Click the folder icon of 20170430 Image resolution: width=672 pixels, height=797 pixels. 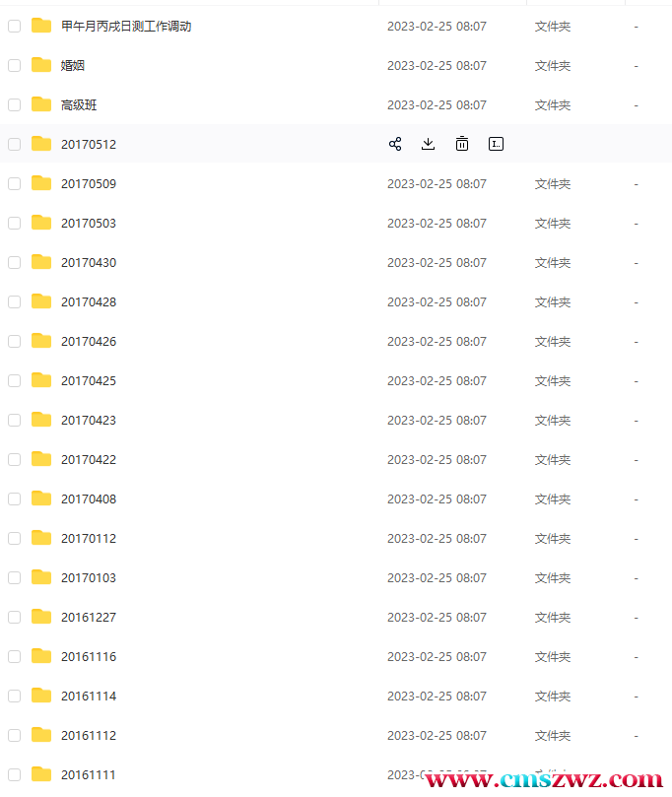[41, 262]
